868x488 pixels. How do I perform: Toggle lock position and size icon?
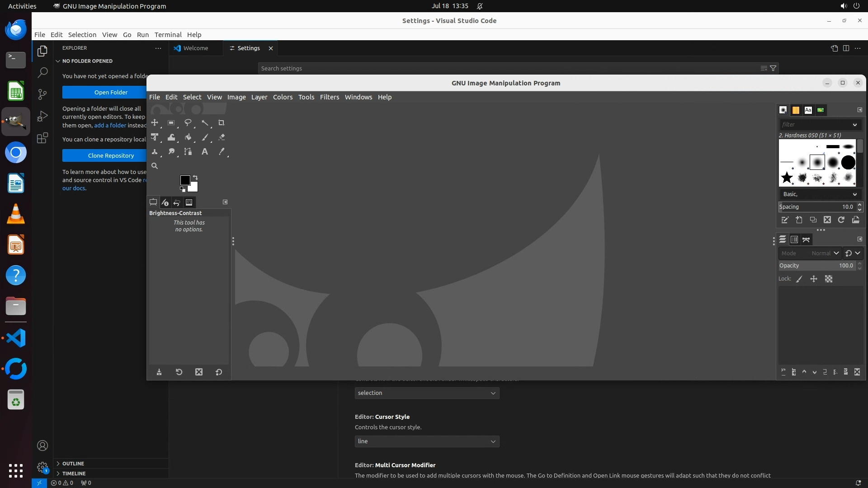pyautogui.click(x=814, y=279)
